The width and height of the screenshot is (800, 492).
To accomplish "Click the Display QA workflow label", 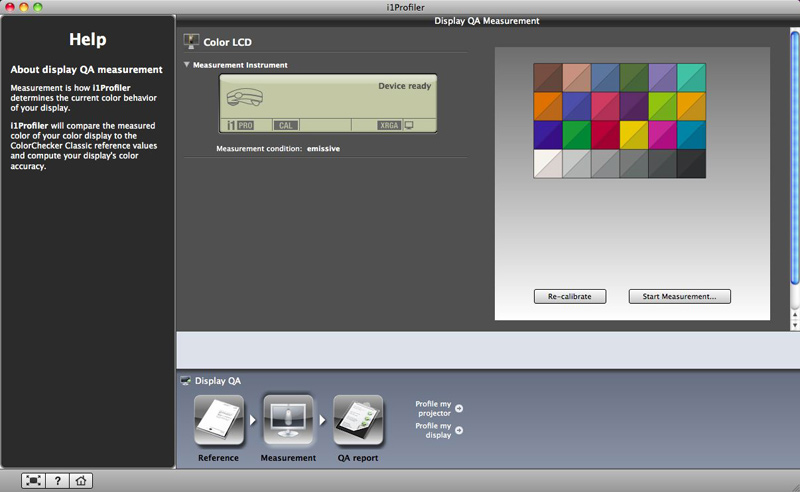I will point(218,381).
